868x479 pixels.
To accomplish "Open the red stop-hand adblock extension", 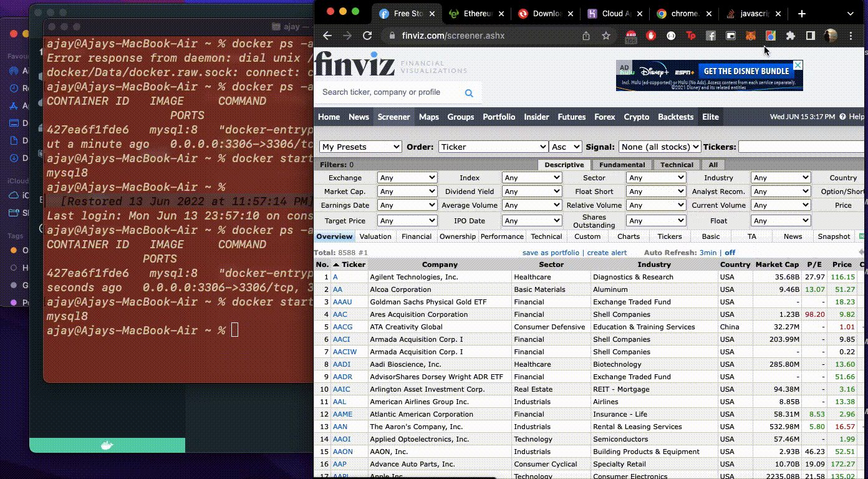I will click(650, 36).
